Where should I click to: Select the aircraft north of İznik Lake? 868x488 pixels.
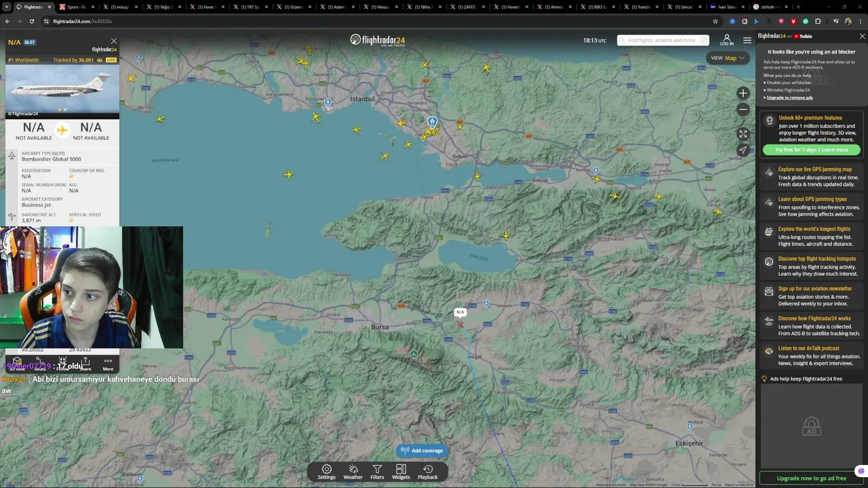(506, 235)
